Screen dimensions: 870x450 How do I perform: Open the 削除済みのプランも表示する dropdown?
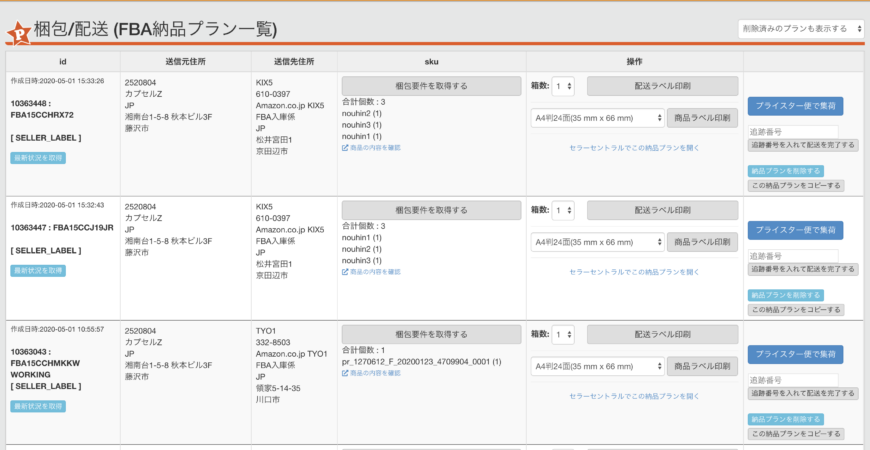(801, 29)
